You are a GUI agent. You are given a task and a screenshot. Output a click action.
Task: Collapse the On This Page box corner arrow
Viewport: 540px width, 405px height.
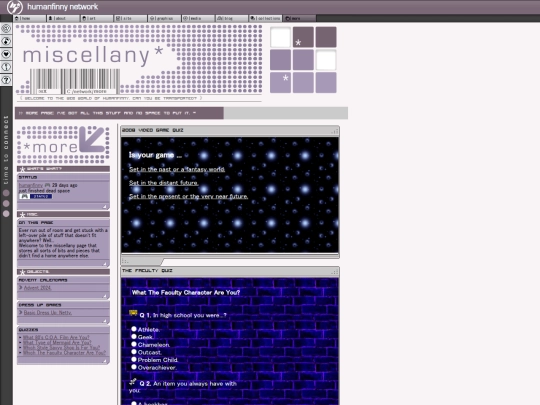pos(104,264)
